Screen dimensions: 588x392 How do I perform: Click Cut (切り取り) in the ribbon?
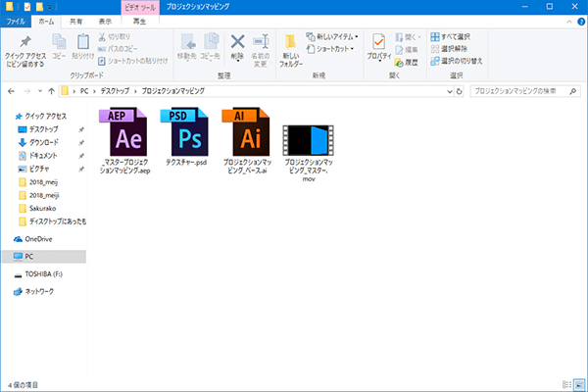[114, 37]
